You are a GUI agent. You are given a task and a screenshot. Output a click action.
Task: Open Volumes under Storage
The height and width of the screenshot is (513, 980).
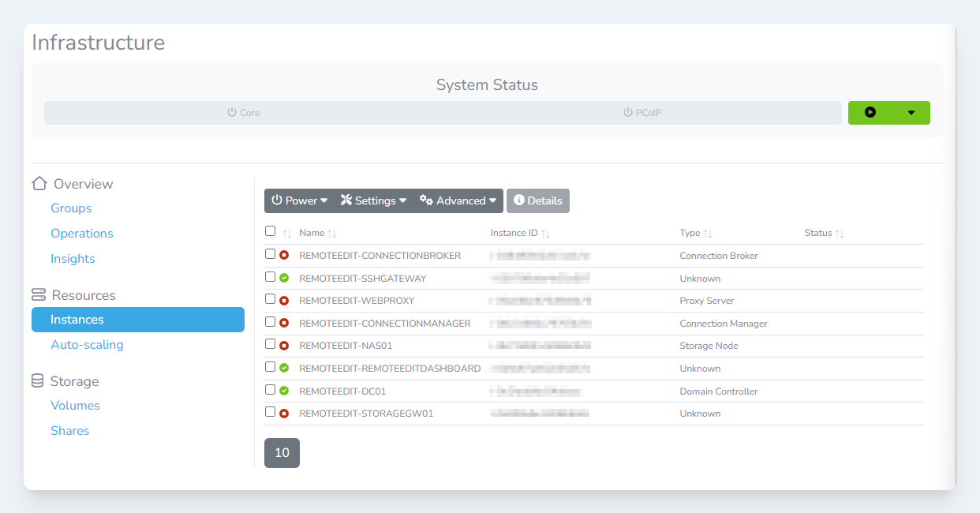(75, 406)
